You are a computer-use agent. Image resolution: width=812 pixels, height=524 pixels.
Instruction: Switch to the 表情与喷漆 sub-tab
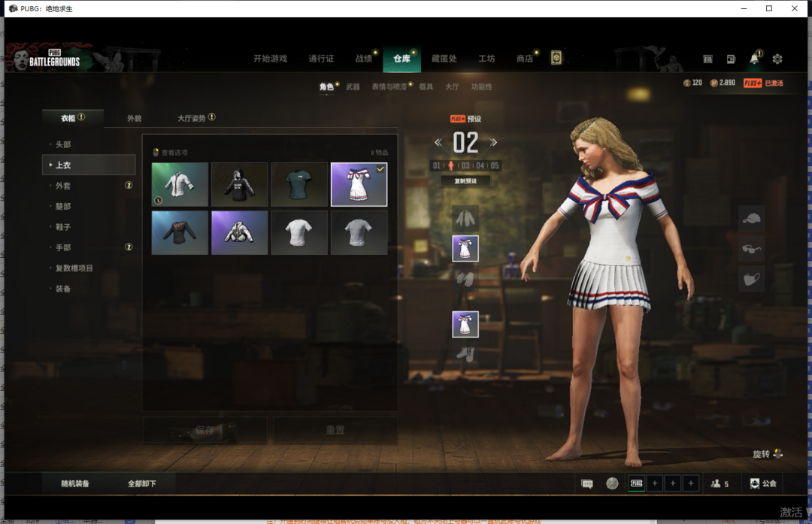click(x=389, y=87)
